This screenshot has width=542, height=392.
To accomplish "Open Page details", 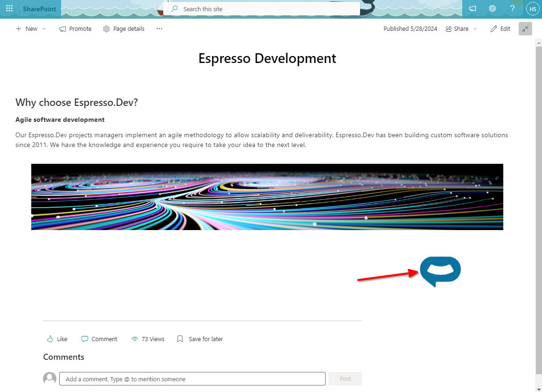I will point(124,29).
